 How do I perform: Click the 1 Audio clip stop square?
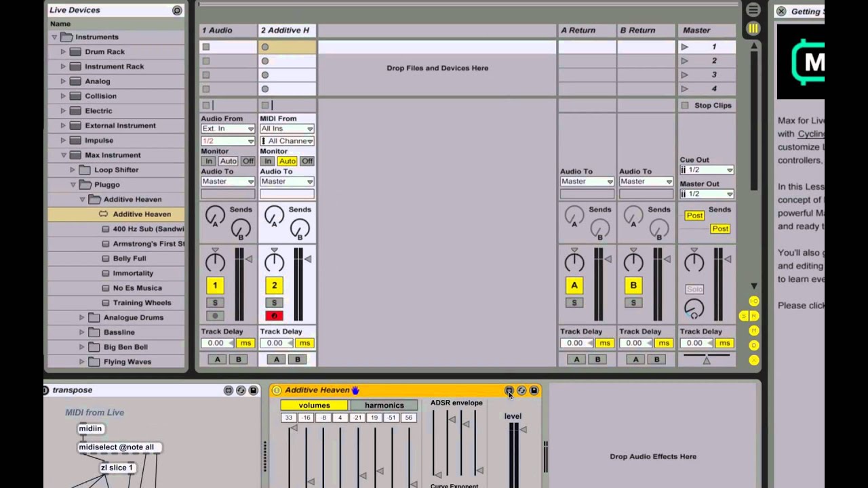click(206, 105)
